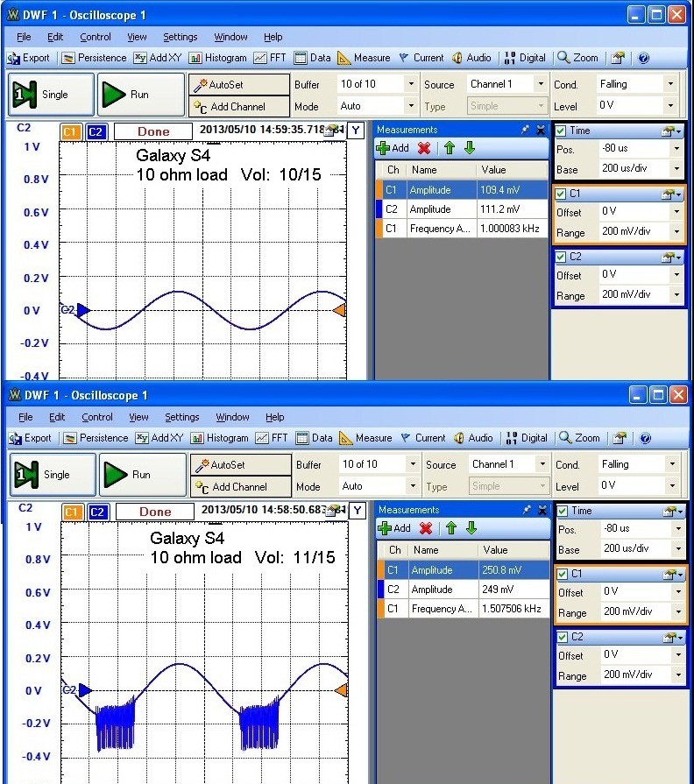This screenshot has width=694, height=784.
Task: Click help question mark in top window
Action: 643,58
